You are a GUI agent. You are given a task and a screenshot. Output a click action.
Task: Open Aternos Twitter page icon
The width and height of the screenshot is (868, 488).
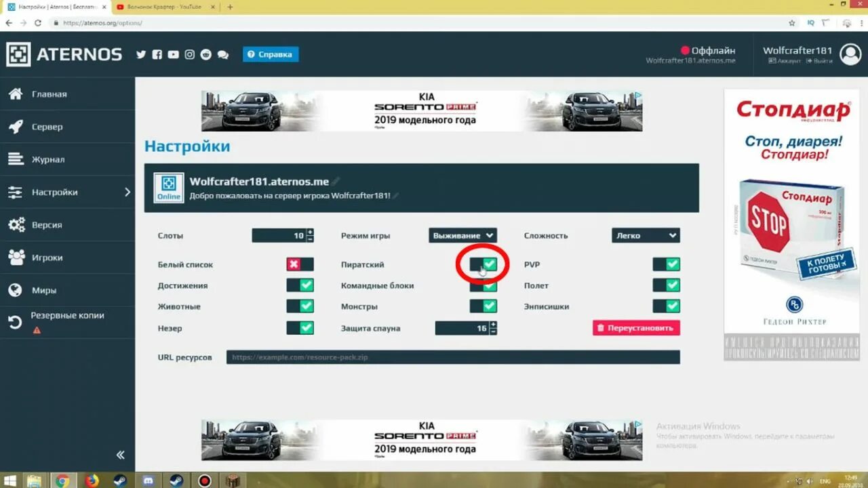coord(141,55)
